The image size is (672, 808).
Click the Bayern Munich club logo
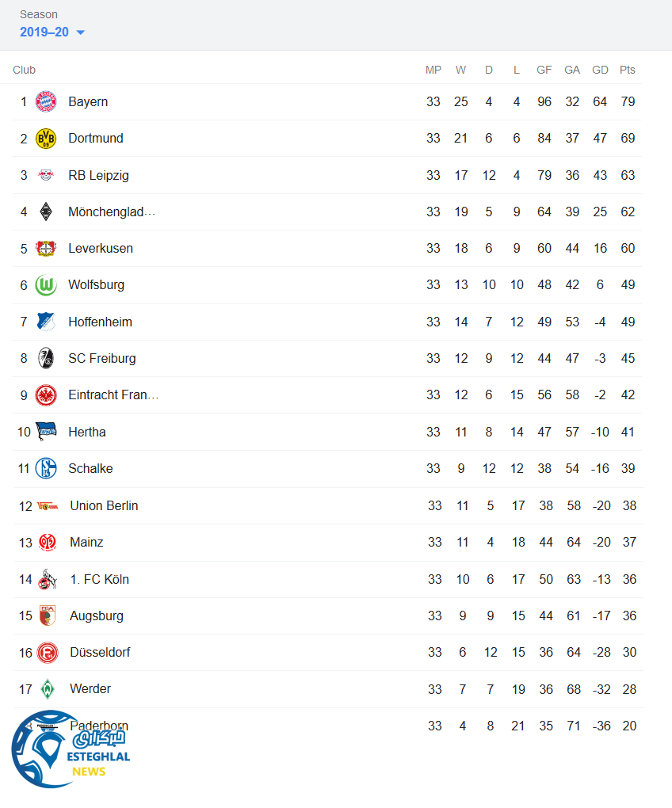[46, 101]
